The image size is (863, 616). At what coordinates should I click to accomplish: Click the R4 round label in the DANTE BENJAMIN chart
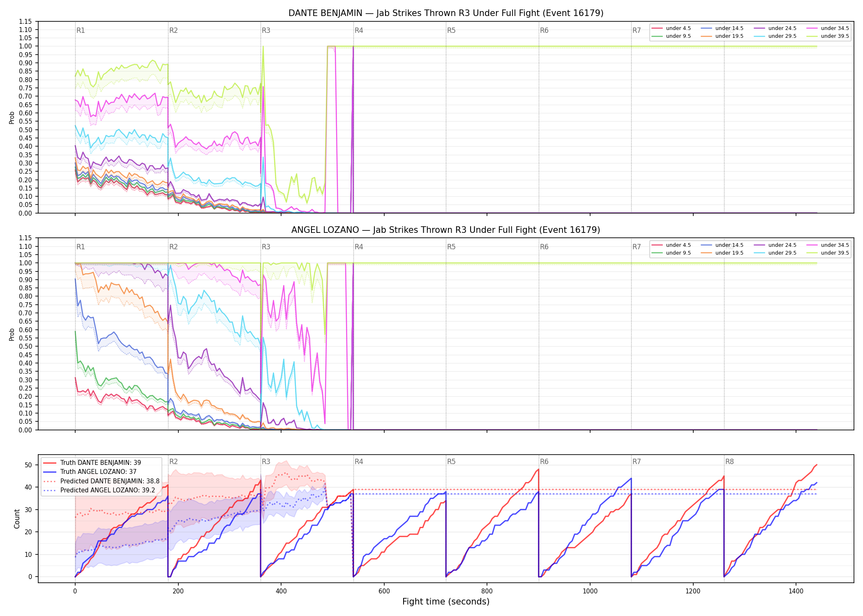pos(359,30)
